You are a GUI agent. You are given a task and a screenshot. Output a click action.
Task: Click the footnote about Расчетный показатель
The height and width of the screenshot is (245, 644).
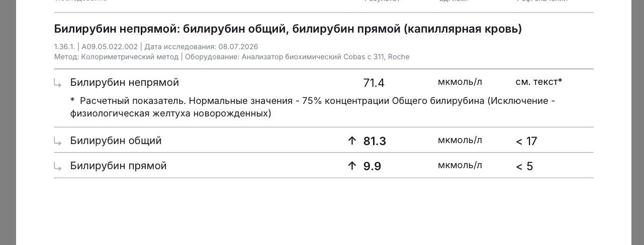pos(313,107)
